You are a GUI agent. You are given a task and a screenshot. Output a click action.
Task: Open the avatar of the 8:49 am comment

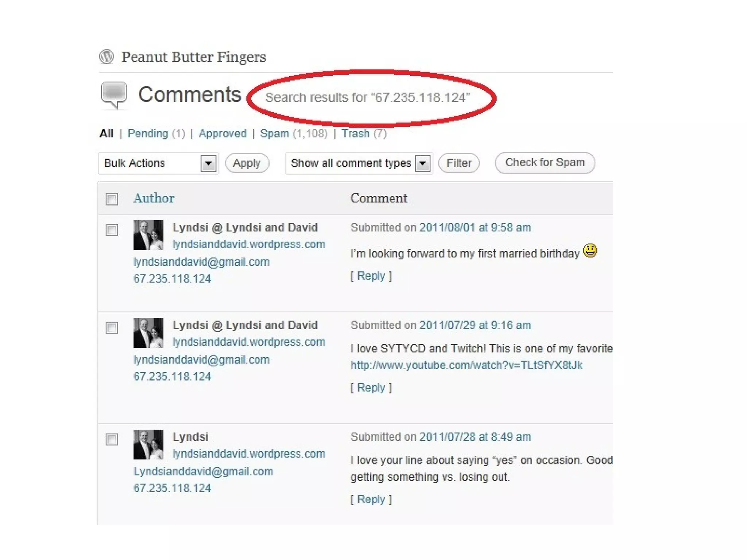148,444
